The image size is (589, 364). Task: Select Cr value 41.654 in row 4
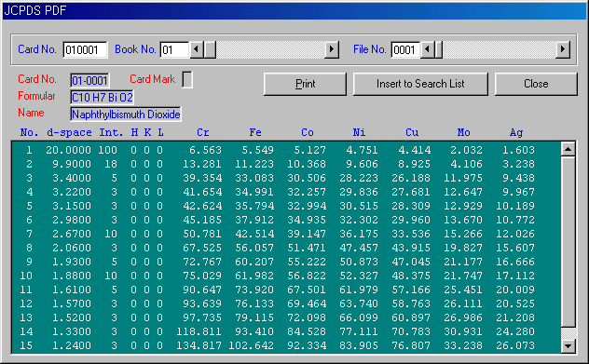tap(202, 192)
